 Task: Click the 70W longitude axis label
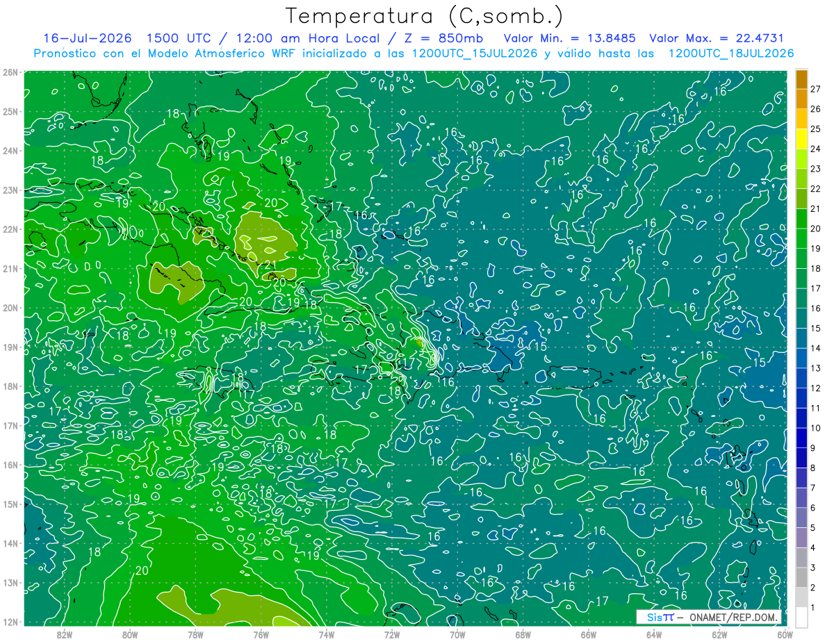point(457,634)
